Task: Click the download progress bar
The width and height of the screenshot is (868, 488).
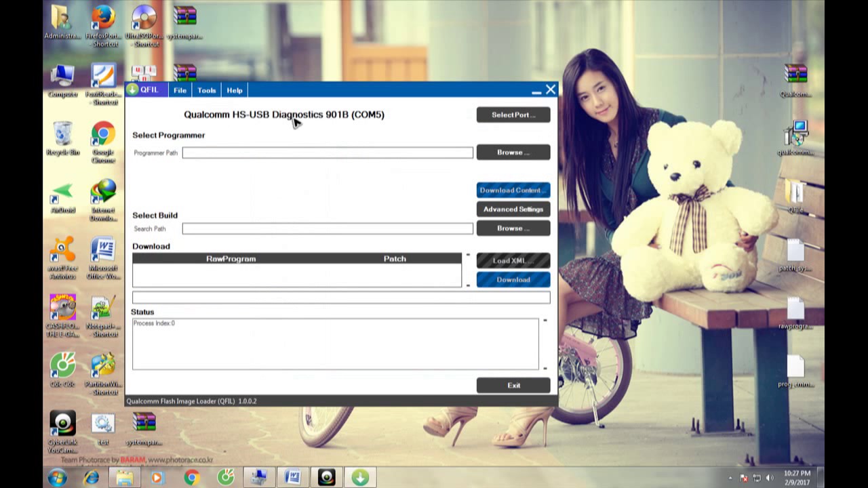Action: click(341, 298)
